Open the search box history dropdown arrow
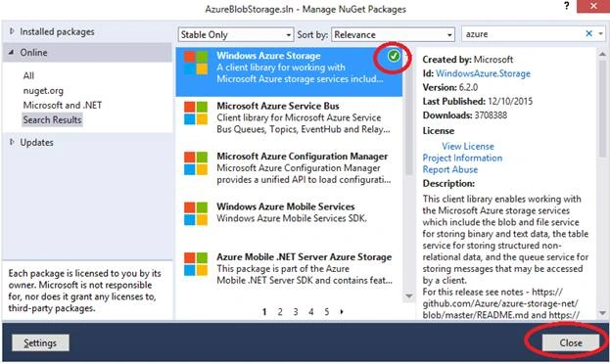The width and height of the screenshot is (610, 364). coord(601,34)
